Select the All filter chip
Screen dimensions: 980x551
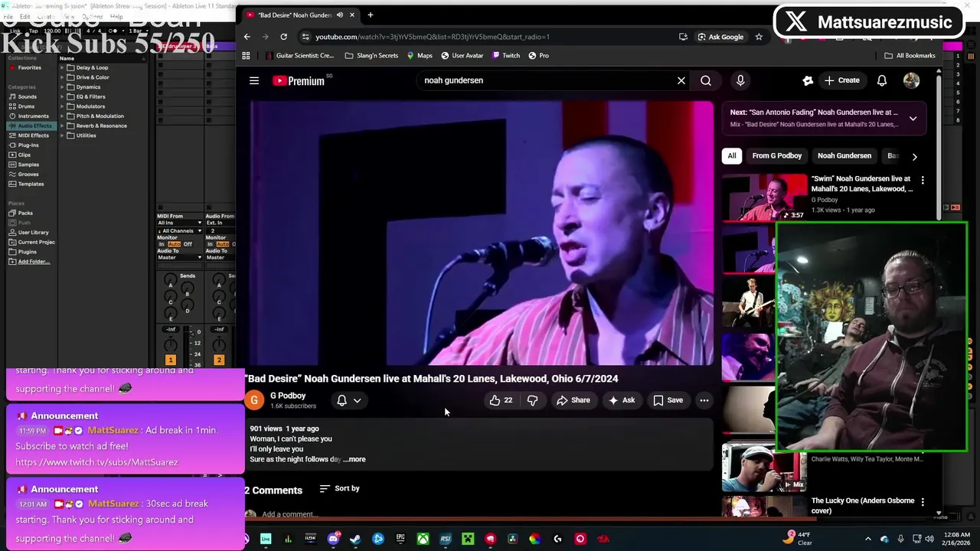732,156
